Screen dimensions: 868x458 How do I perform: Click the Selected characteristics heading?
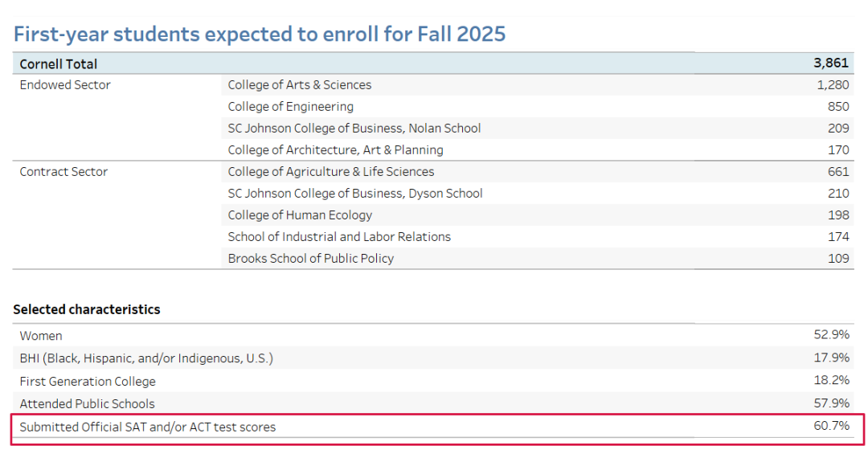86,309
